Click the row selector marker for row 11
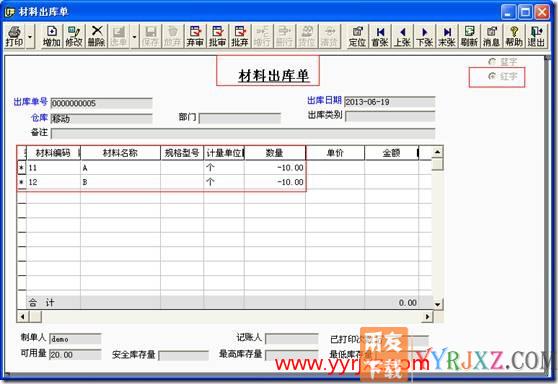 22,168
